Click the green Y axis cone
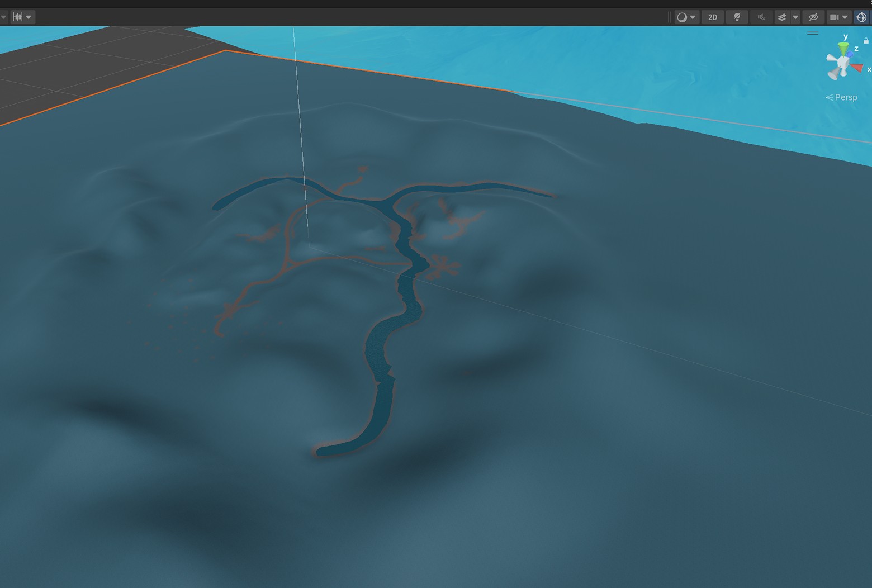This screenshot has width=872, height=588. click(843, 48)
